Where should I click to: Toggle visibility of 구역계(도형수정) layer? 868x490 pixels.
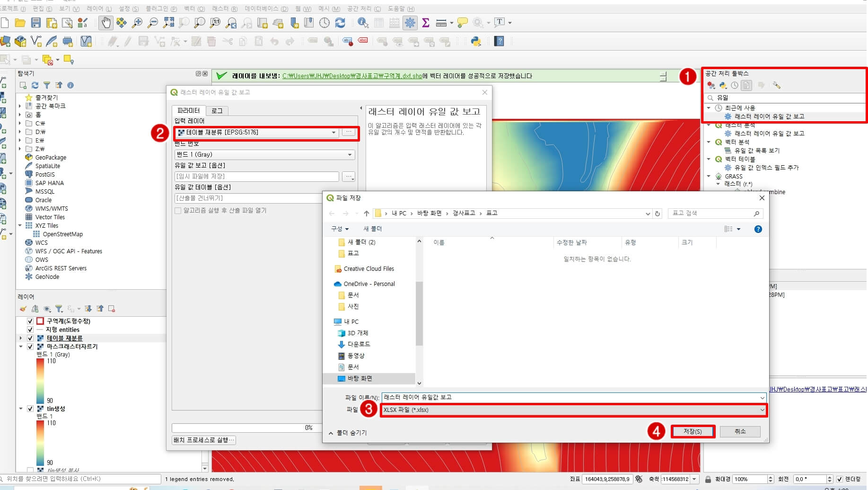[x=30, y=321]
